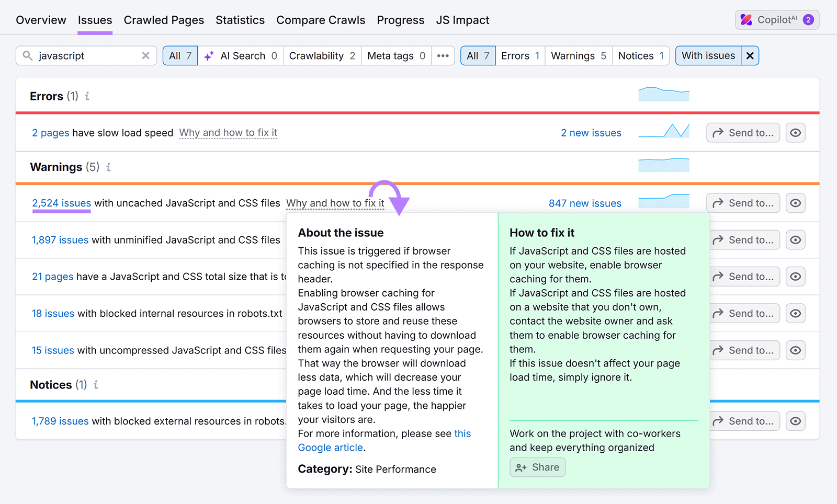Screen dimensions: 837x504
Task: Click the Warnings trend sparkline chart
Action: pos(663,165)
